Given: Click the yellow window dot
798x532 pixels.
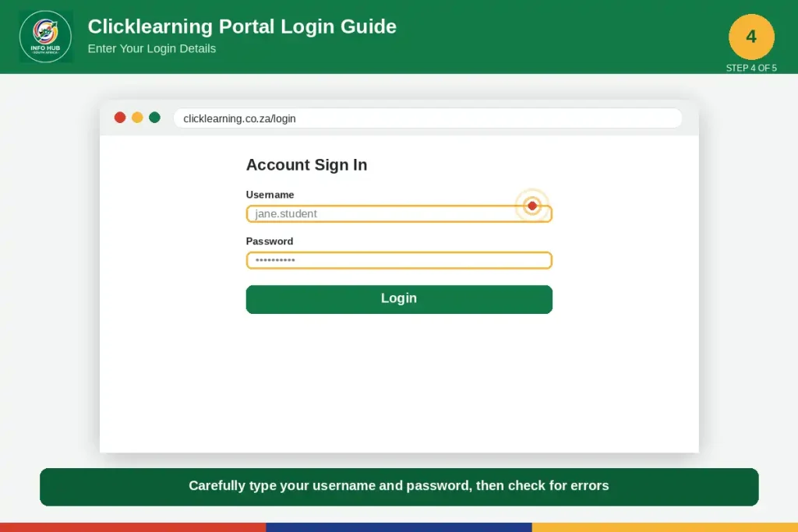Looking at the screenshot, I should pyautogui.click(x=137, y=118).
